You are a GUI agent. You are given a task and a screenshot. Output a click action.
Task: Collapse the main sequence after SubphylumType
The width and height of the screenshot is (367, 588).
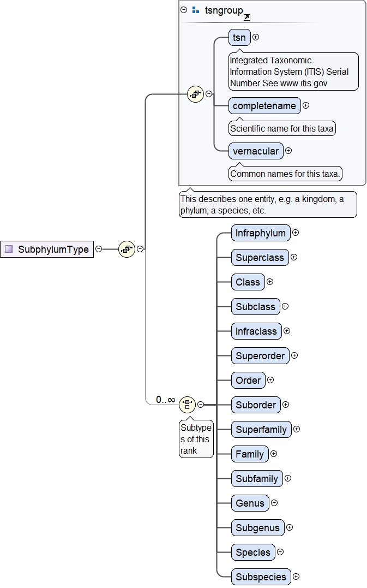tap(140, 249)
